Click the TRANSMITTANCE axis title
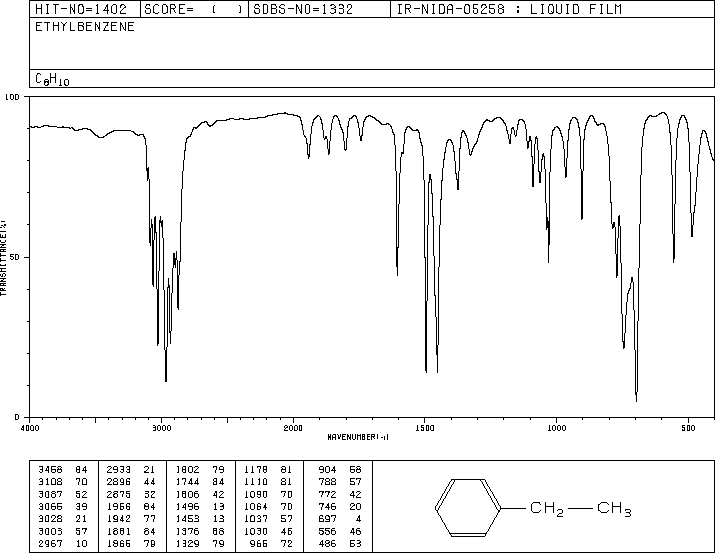Image resolution: width=715 pixels, height=553 pixels. pos(3,258)
